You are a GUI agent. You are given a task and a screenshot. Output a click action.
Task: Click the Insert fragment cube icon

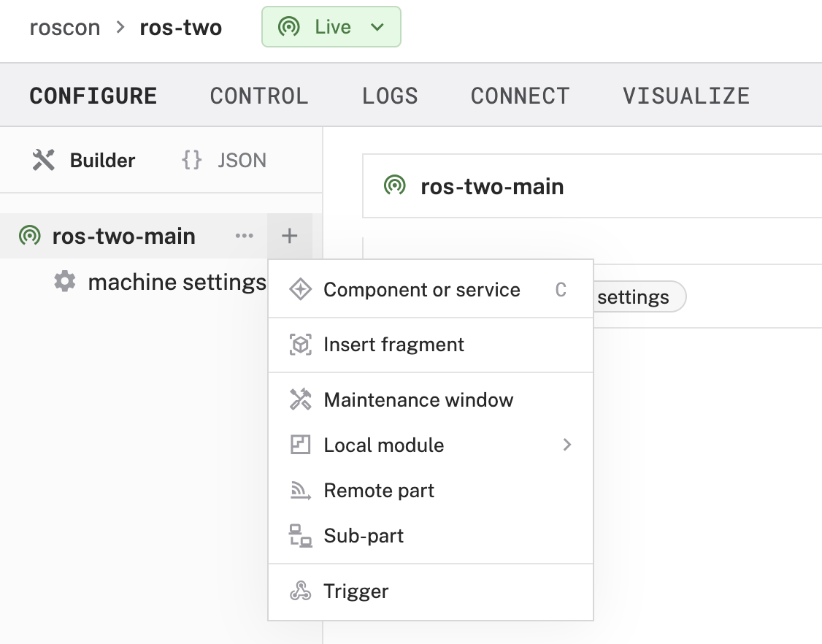300,345
